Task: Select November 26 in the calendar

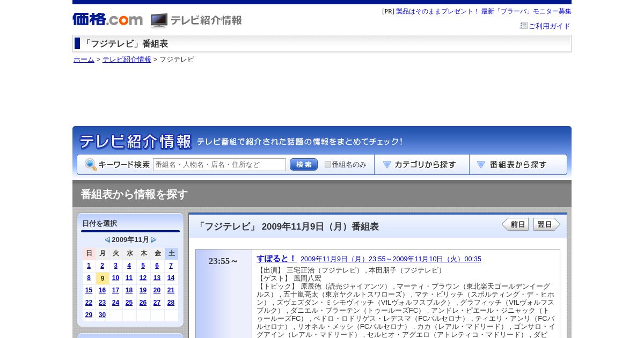Action: [143, 303]
